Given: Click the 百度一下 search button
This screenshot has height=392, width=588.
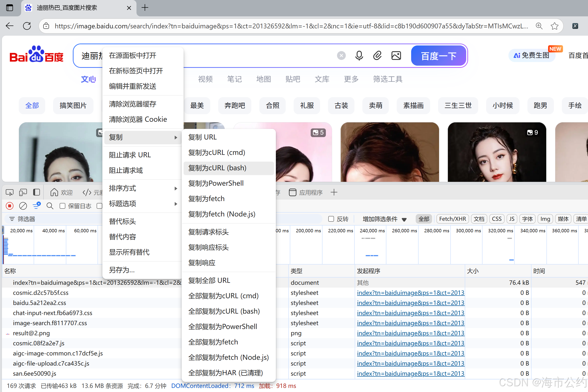Looking at the screenshot, I should pyautogui.click(x=438, y=56).
